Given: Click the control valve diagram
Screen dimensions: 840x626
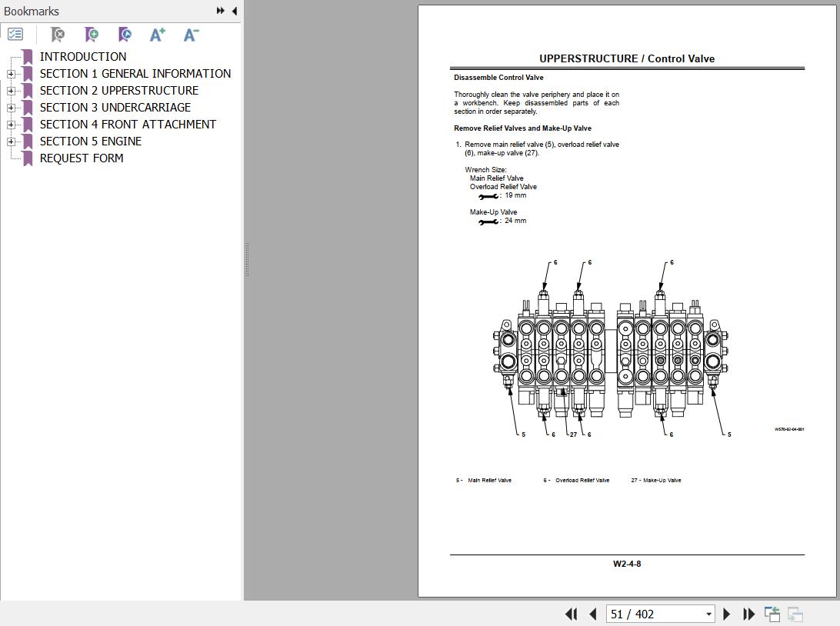Looking at the screenshot, I should coord(611,349).
